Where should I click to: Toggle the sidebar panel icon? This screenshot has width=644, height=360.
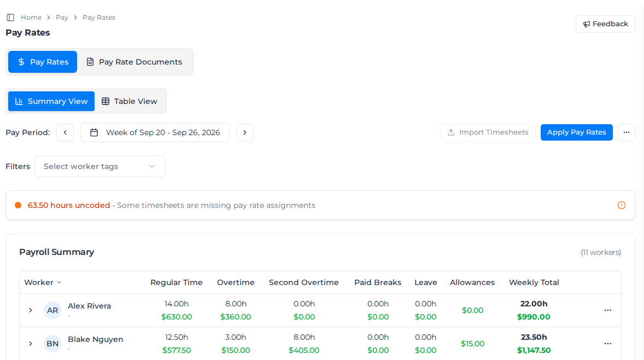[11, 18]
